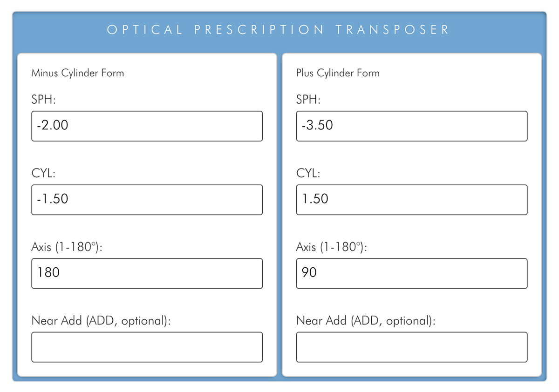Image resolution: width=559 pixels, height=392 pixels.
Task: Click the CYL field showing -1.50
Action: [147, 200]
